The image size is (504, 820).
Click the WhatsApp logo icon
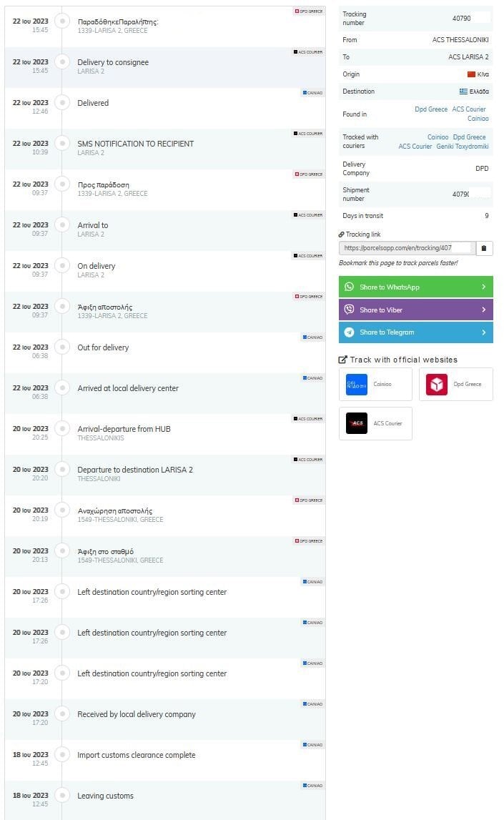[350, 287]
